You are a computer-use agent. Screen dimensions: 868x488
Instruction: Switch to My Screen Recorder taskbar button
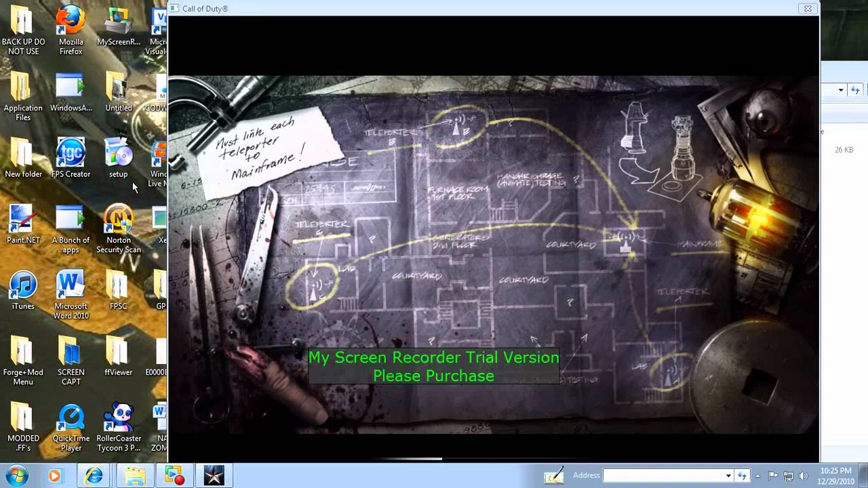click(174, 476)
